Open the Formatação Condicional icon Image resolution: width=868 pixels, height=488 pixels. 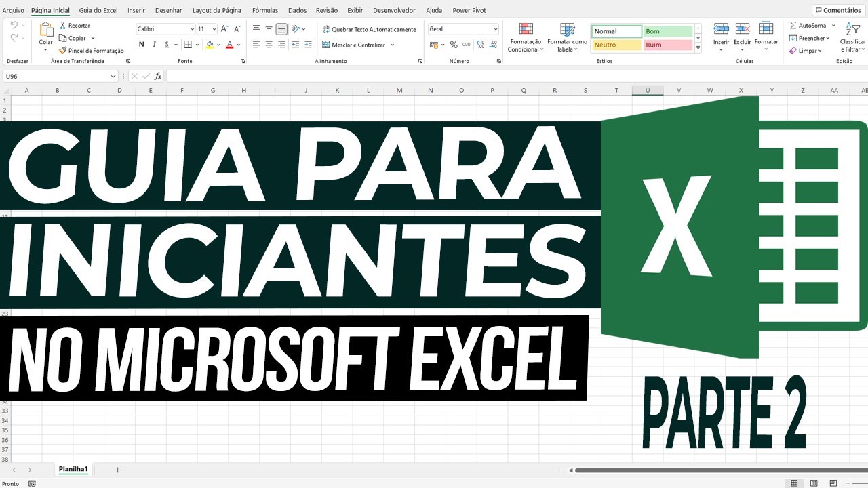click(526, 29)
